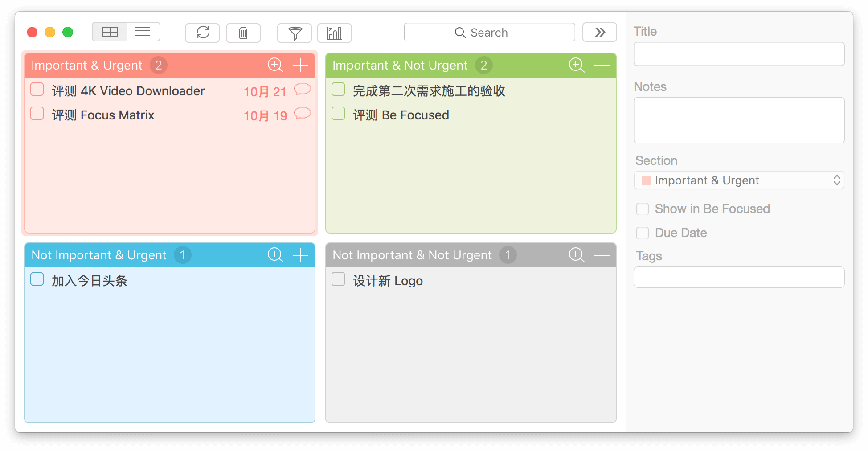Click the count badge on Not Important & Urgent
The height and width of the screenshot is (451, 868).
183,255
